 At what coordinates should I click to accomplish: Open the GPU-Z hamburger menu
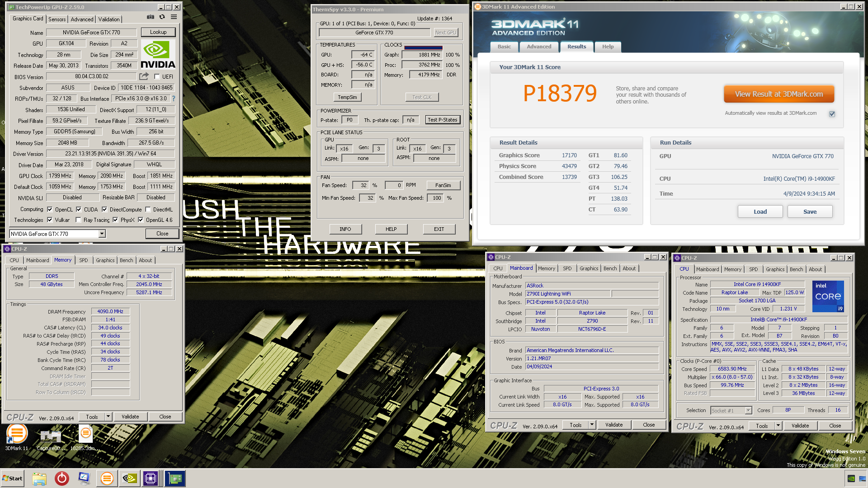click(x=174, y=17)
